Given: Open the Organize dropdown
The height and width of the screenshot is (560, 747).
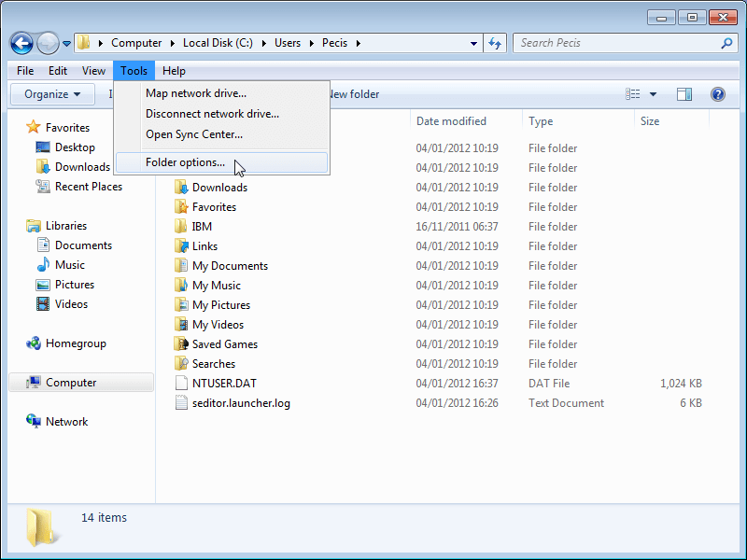Looking at the screenshot, I should (x=53, y=94).
